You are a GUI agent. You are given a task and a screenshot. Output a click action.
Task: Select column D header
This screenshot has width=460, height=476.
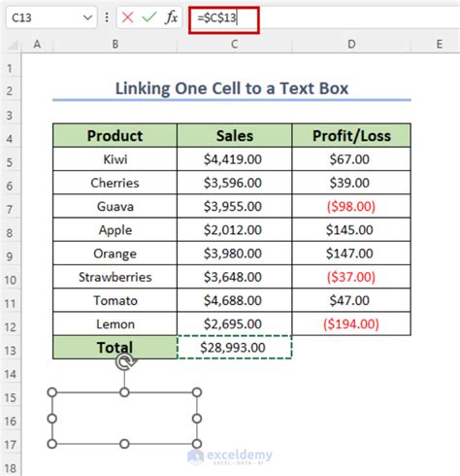(x=351, y=45)
